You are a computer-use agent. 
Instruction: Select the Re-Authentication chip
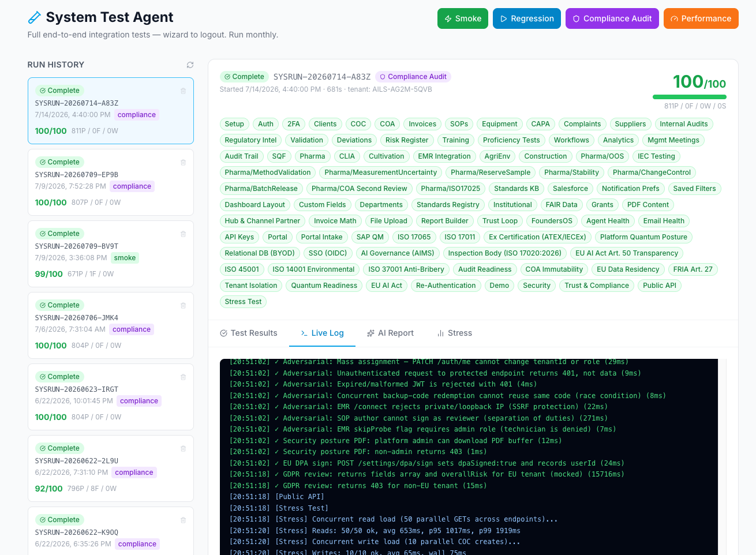[x=446, y=286]
